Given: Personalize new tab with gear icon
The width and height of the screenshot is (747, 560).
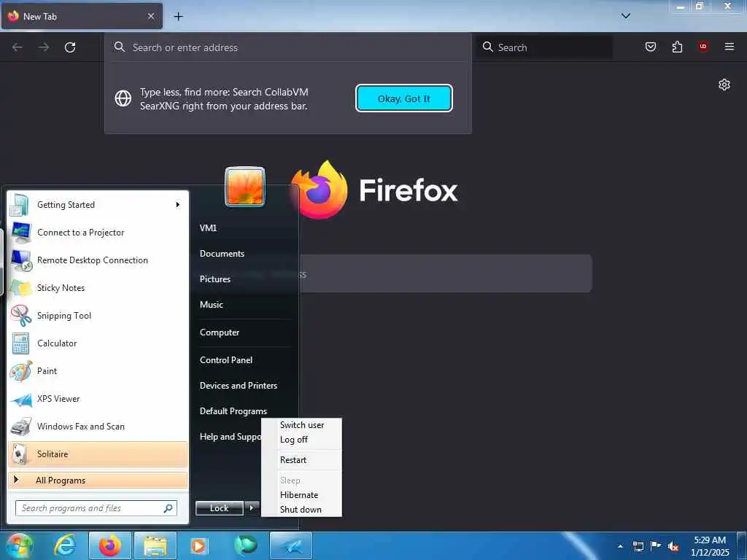Looking at the screenshot, I should 724,85.
